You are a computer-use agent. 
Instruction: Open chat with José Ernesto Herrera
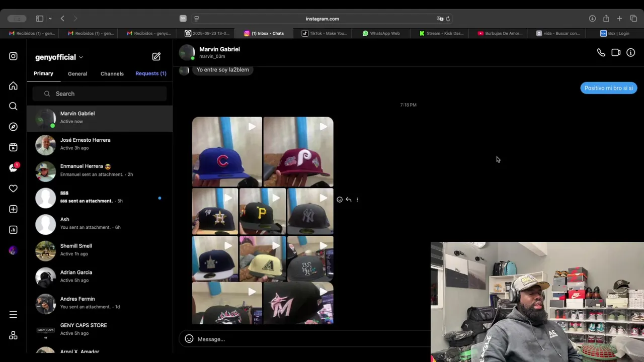[x=100, y=145]
